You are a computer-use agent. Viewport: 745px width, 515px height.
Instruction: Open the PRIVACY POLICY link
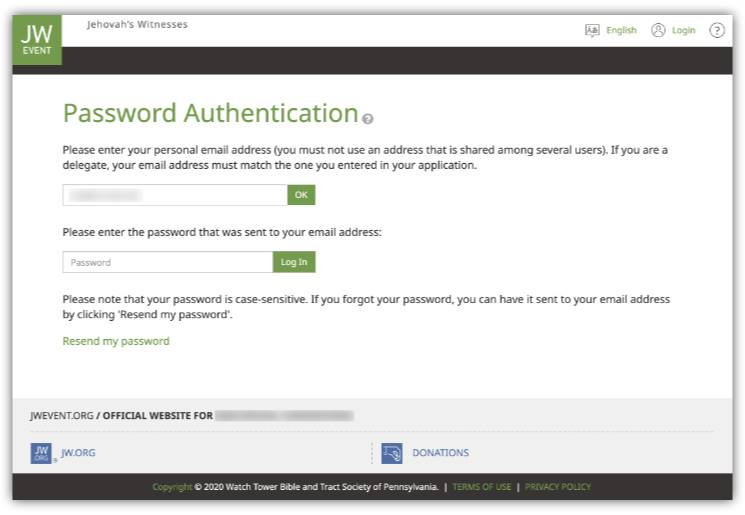click(x=558, y=487)
